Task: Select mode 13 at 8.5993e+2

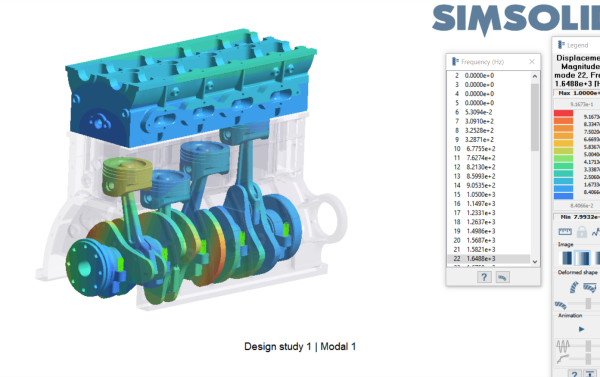Action: (489, 176)
